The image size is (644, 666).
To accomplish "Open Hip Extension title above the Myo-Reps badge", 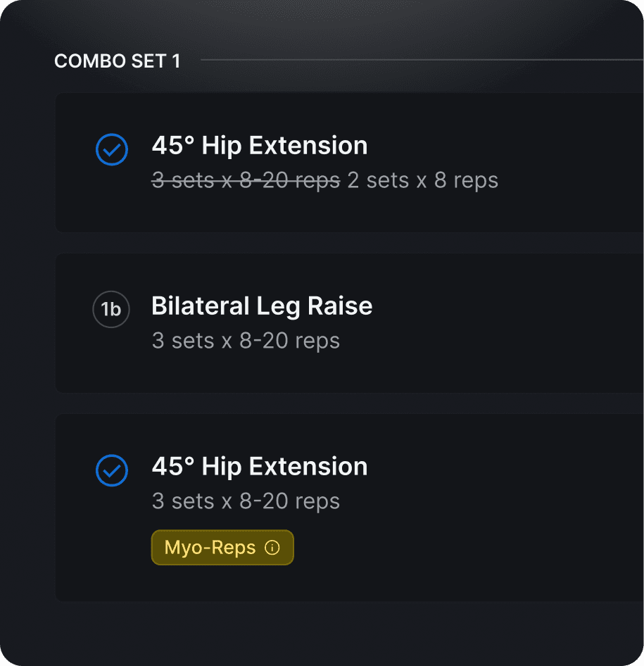I will [259, 467].
